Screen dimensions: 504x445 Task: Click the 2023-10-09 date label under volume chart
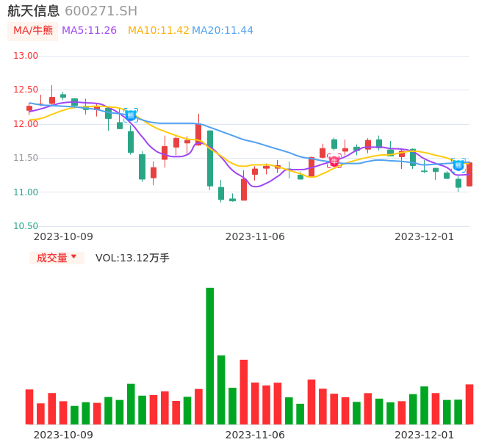[x=63, y=435]
